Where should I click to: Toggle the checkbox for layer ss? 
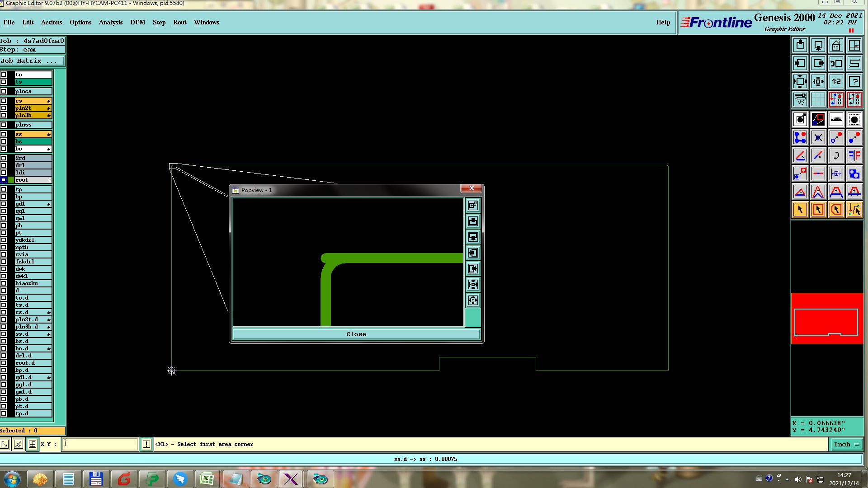pos(4,134)
